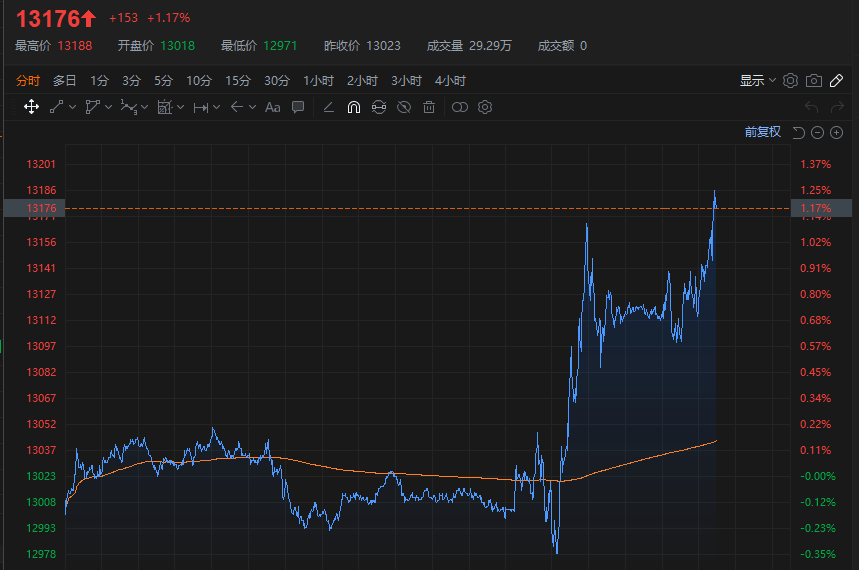Click the 前复权 adjustment button
The height and width of the screenshot is (570, 859).
point(762,132)
